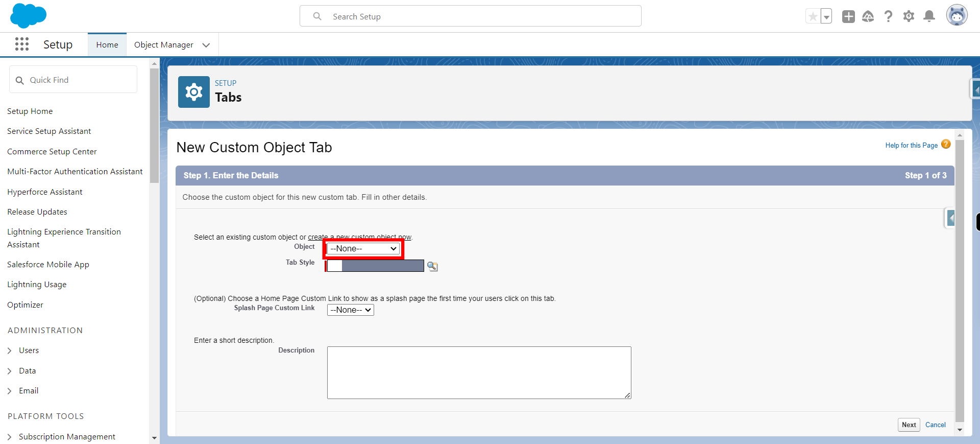Click the Quick Find input field
980x444 pixels.
pos(73,80)
